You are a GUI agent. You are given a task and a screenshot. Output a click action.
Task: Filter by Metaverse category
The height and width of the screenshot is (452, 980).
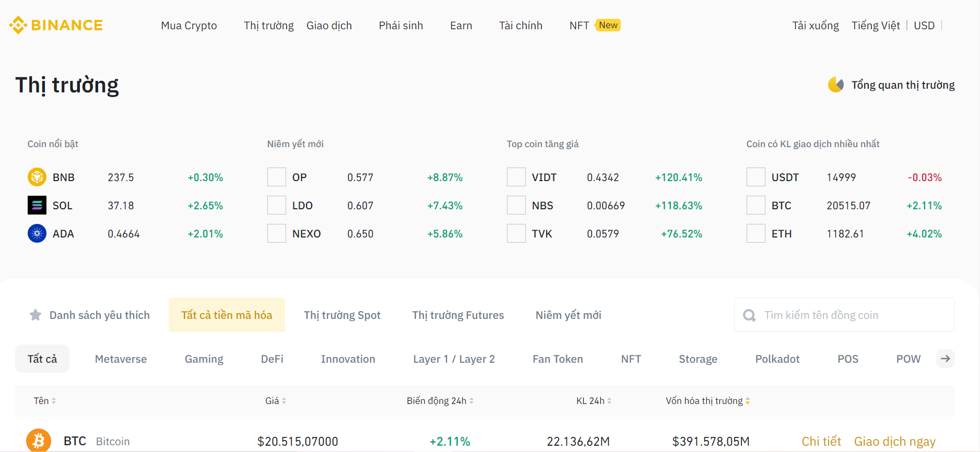tap(121, 359)
